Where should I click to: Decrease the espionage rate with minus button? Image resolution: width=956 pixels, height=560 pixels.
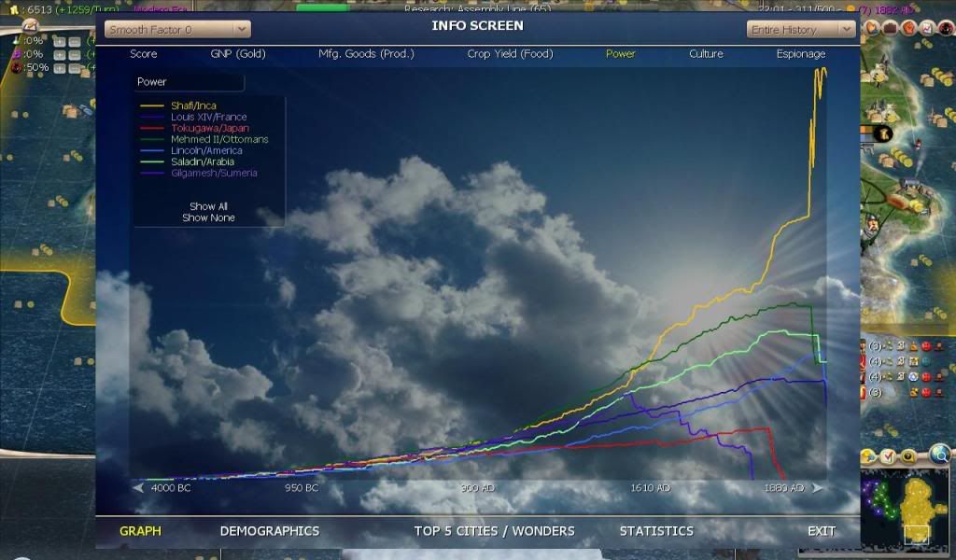click(x=75, y=68)
